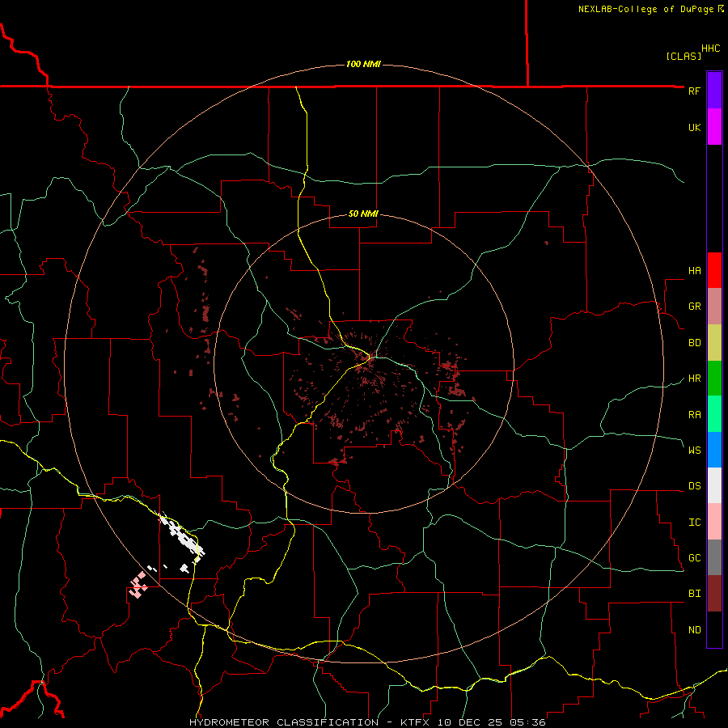Click the ND legend label
Image resolution: width=728 pixels, height=728 pixels.
(694, 630)
